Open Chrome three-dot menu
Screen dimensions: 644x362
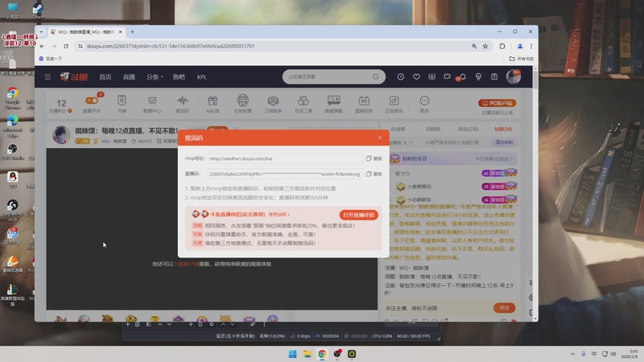[x=531, y=47]
